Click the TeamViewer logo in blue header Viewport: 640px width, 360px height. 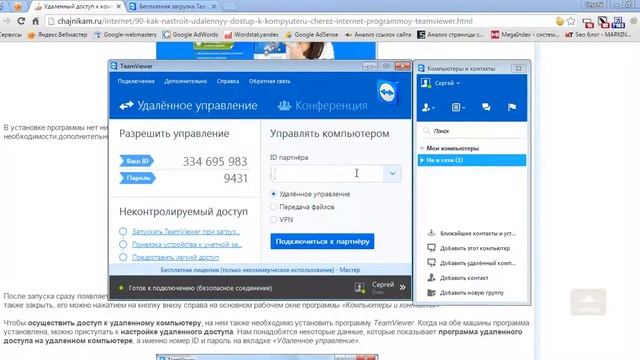coord(387,93)
